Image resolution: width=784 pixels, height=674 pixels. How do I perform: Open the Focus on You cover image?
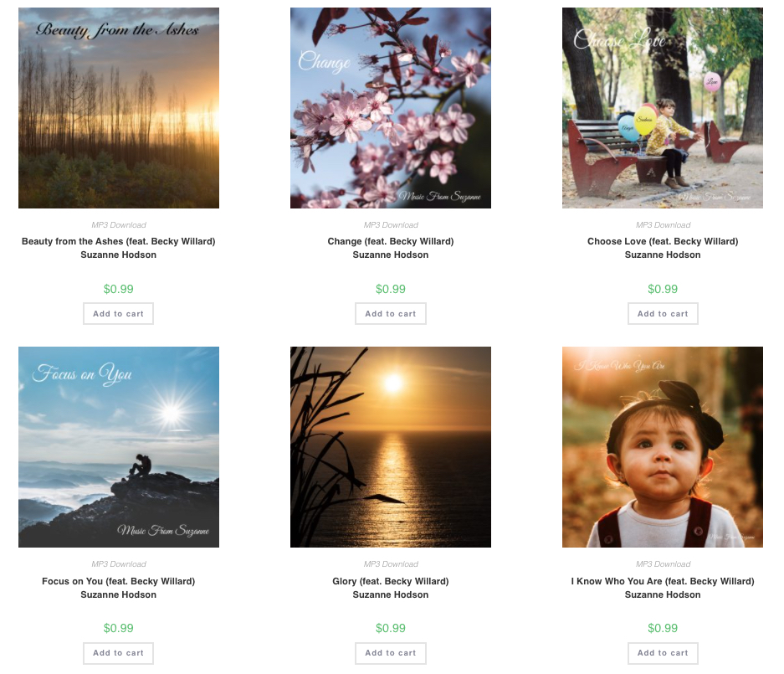(119, 447)
